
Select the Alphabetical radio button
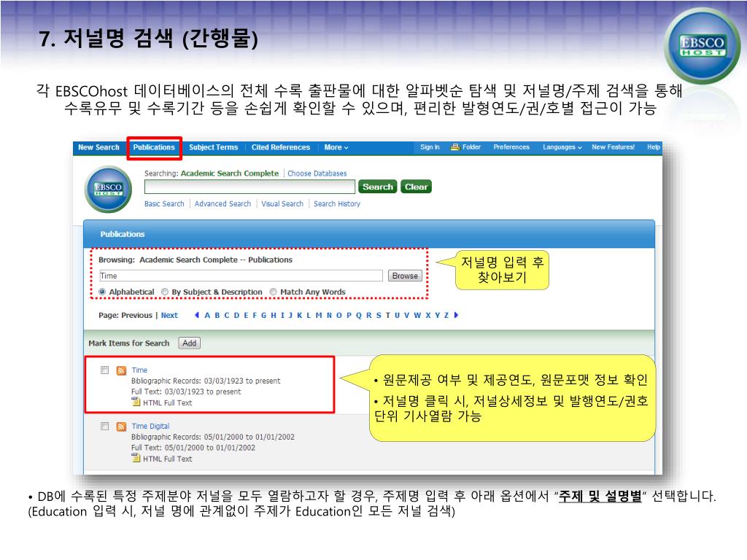pos(102,292)
